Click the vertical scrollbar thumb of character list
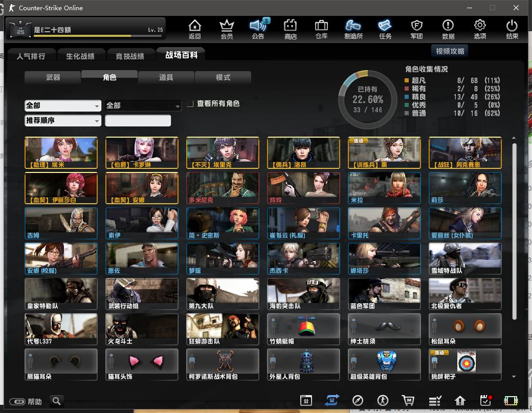The image size is (532, 413). [x=514, y=231]
